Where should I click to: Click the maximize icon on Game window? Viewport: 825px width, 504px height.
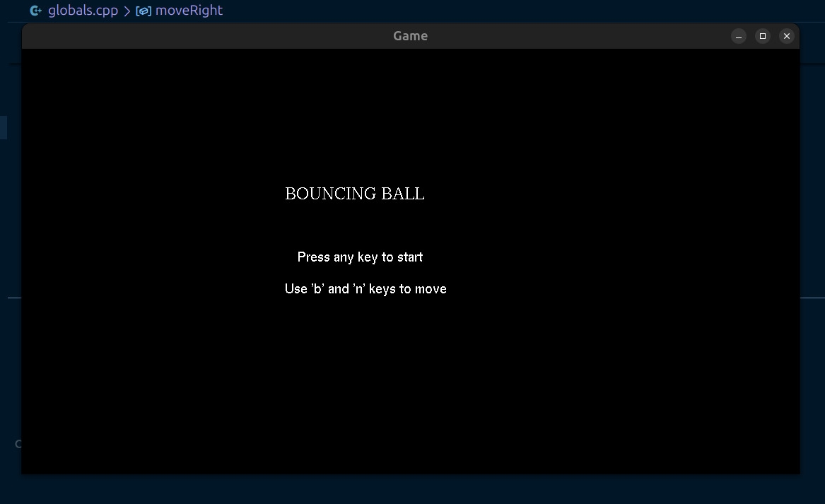[762, 35]
